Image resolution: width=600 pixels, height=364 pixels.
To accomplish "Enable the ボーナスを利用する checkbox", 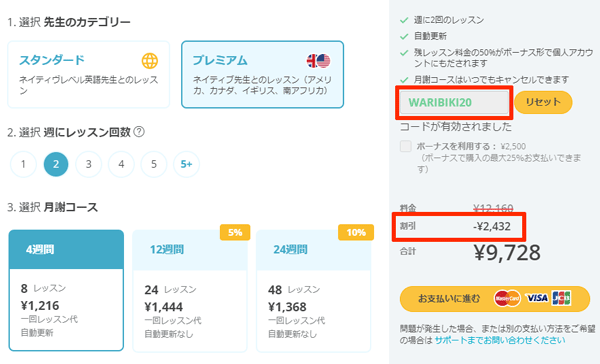I will (406, 146).
